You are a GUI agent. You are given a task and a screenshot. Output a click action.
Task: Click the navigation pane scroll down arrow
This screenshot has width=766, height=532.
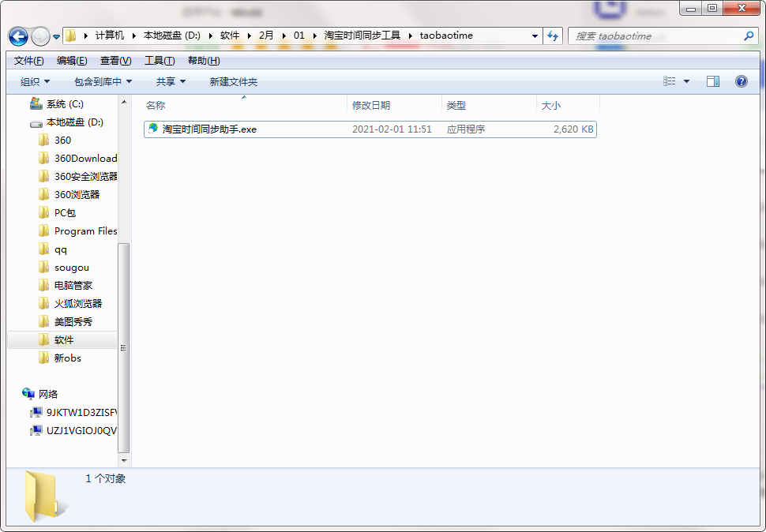click(124, 460)
